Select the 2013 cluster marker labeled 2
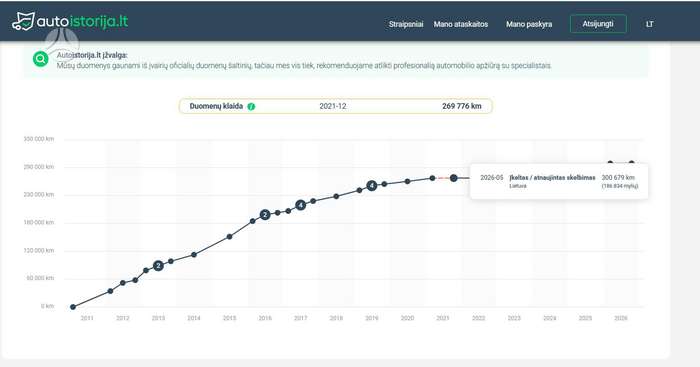 (x=158, y=266)
